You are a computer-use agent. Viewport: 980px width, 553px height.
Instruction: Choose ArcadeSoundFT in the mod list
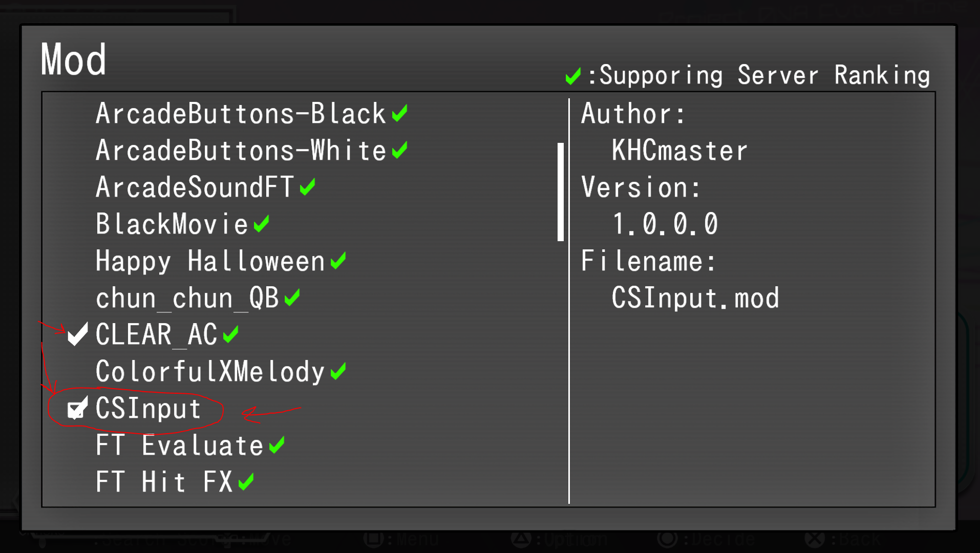coord(195,187)
